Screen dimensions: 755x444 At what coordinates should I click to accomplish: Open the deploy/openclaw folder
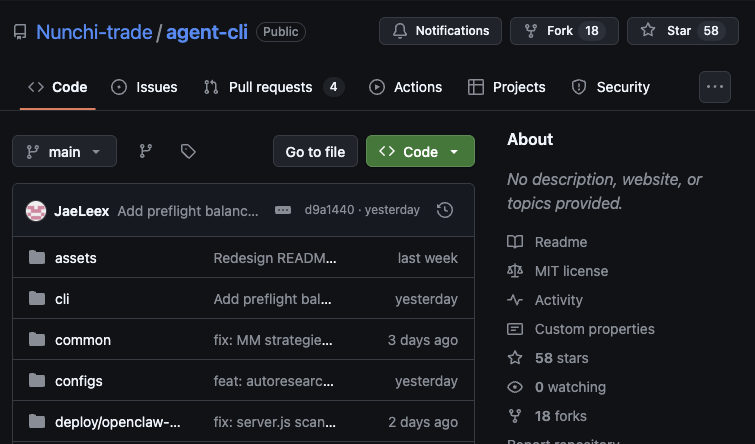point(117,422)
